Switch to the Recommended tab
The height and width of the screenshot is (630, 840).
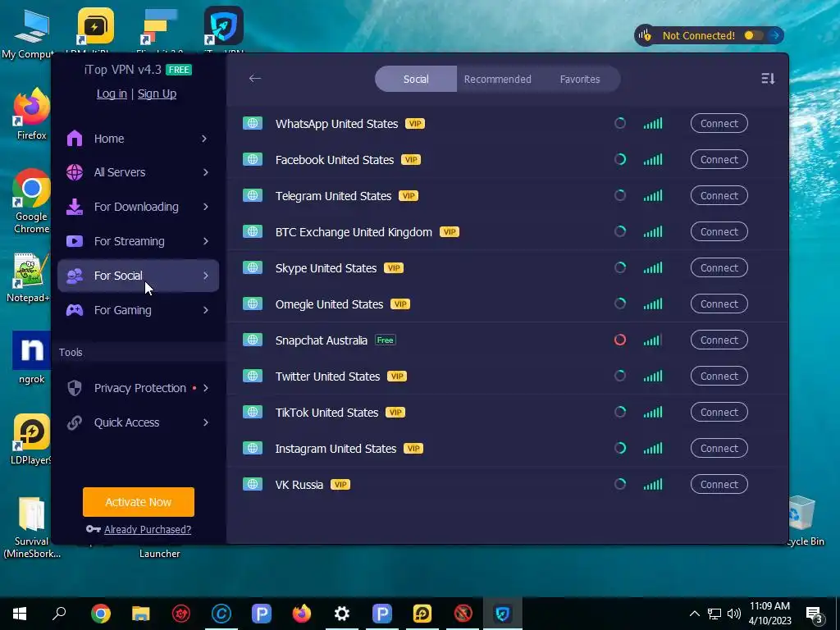497,79
